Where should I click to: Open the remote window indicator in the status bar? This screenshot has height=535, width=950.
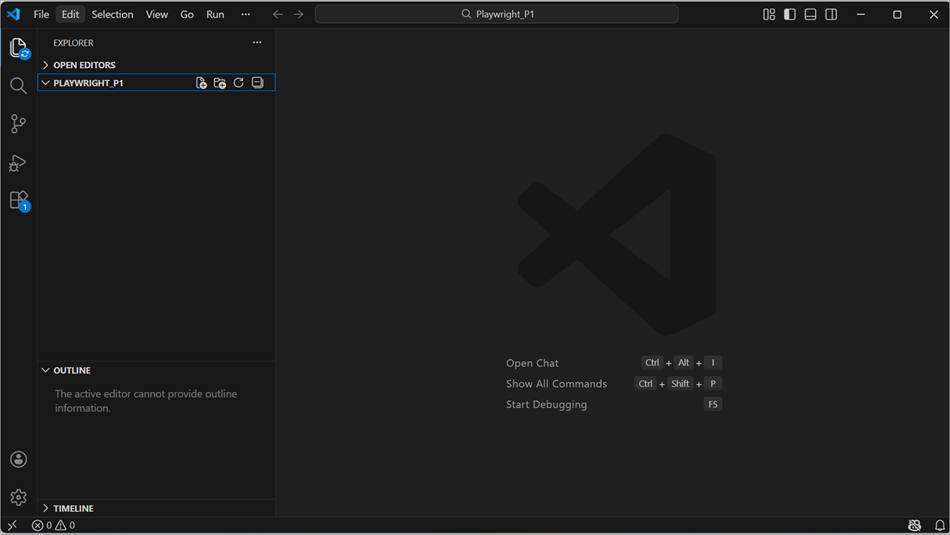[x=12, y=525]
